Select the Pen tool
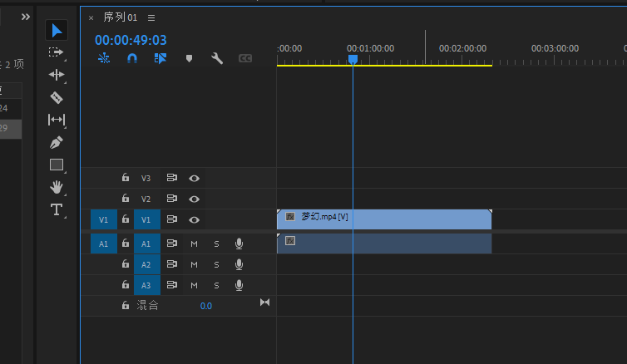627x364 pixels. [57, 142]
